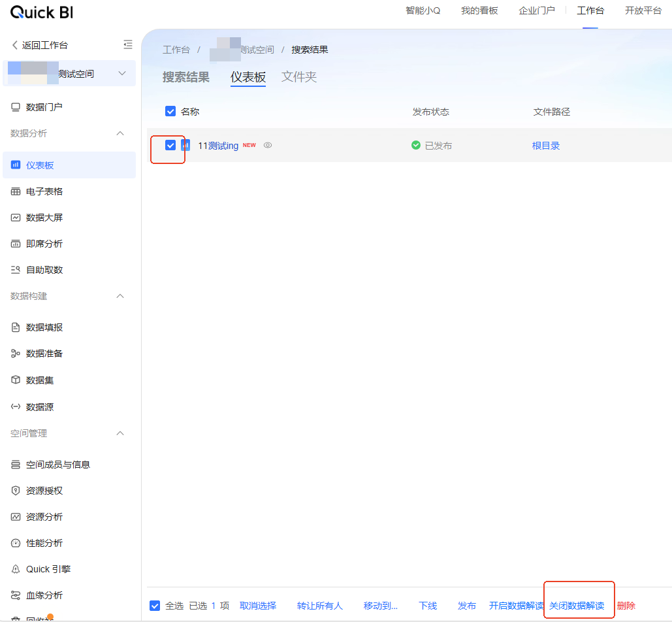Viewport: 672px width, 622px height.
Task: Click the Quick BI logo
Action: (x=42, y=12)
